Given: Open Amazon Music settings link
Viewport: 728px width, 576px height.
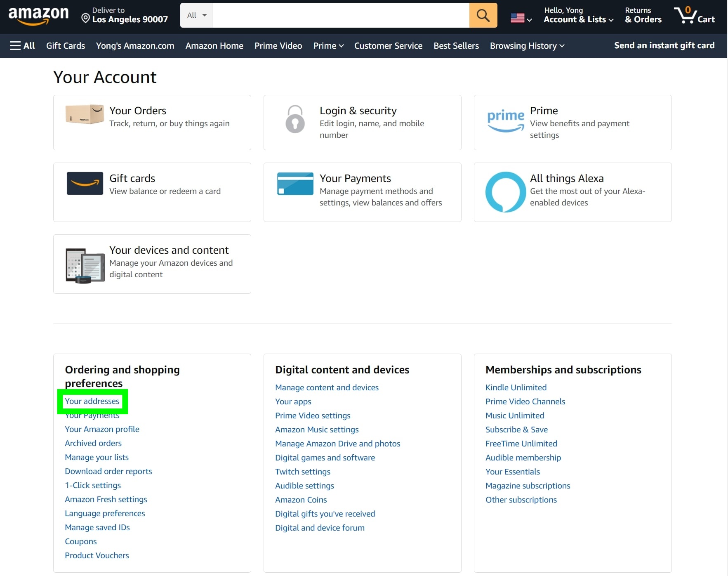Looking at the screenshot, I should click(317, 430).
